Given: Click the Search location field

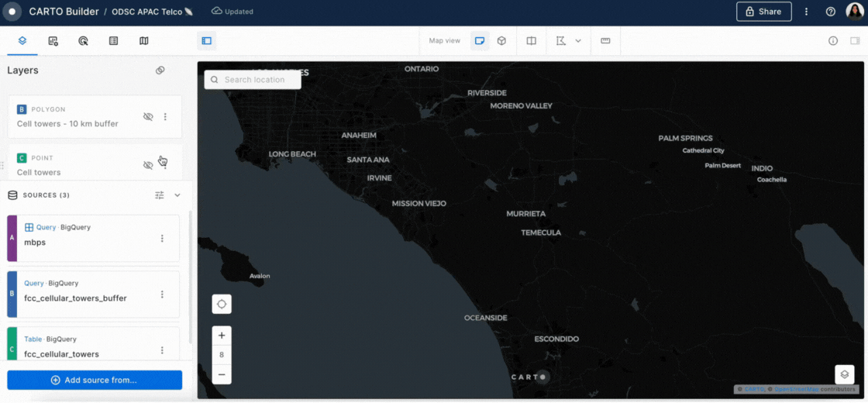Looking at the screenshot, I should tap(253, 80).
